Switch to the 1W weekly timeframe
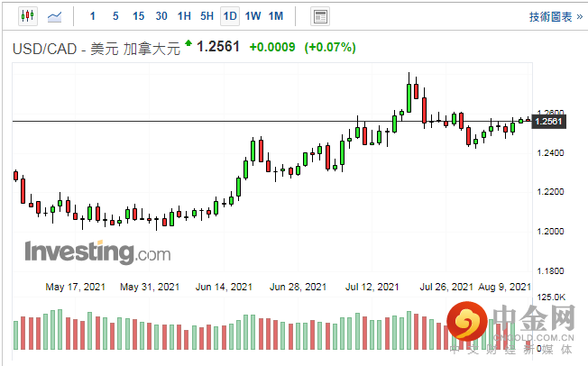Image resolution: width=588 pixels, height=366 pixels. [x=253, y=16]
